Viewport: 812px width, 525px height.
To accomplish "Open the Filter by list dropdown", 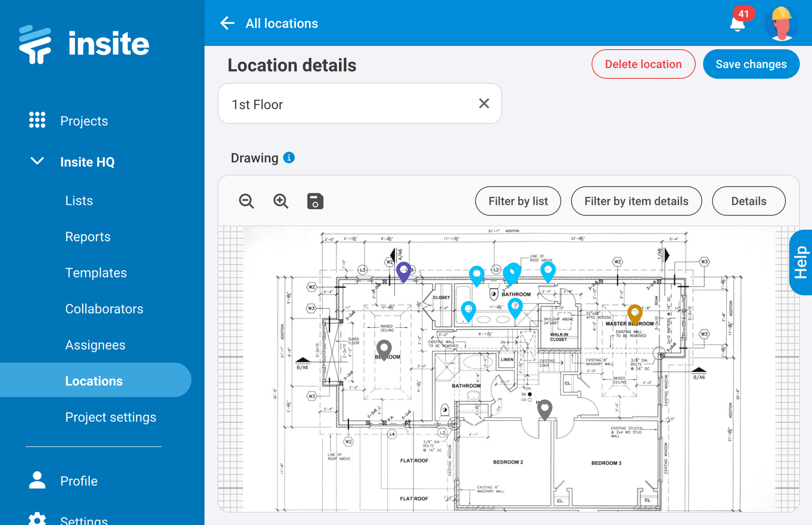I will pyautogui.click(x=518, y=201).
